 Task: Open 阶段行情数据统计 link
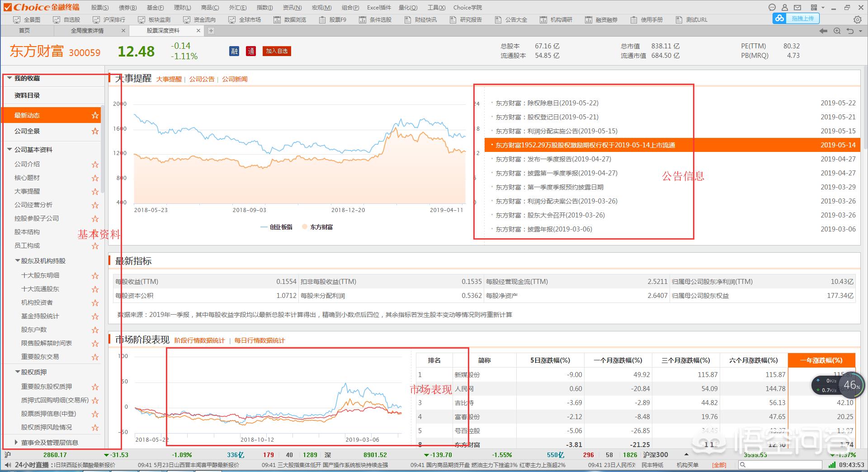[x=199, y=340]
